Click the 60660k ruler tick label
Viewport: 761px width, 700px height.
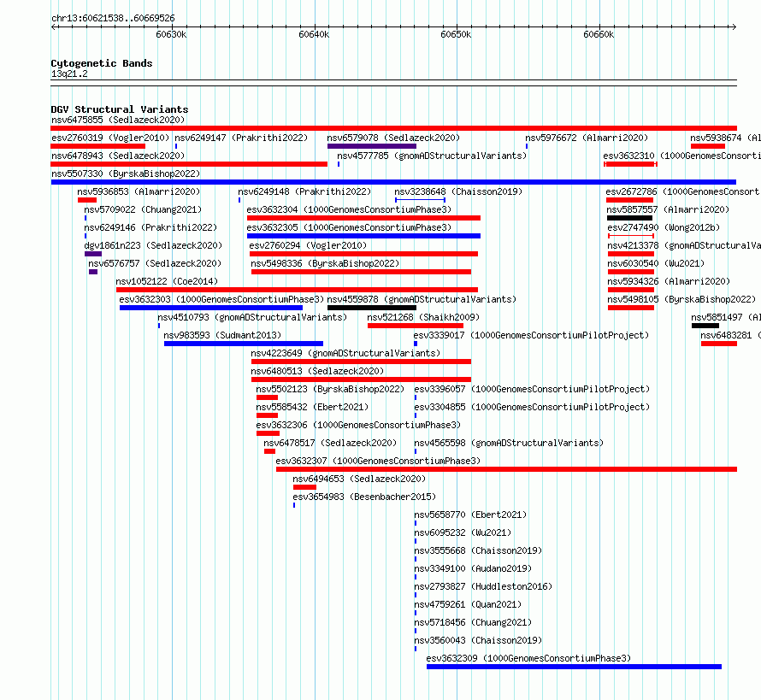pos(599,34)
